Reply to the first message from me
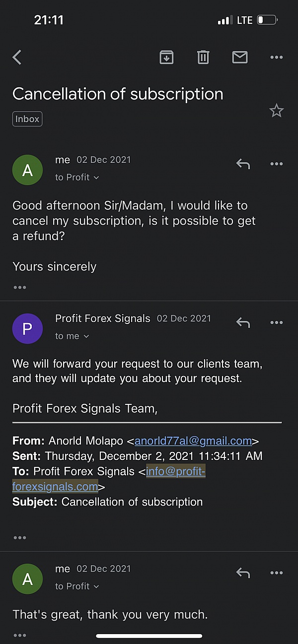This screenshot has width=298, height=644. (243, 164)
